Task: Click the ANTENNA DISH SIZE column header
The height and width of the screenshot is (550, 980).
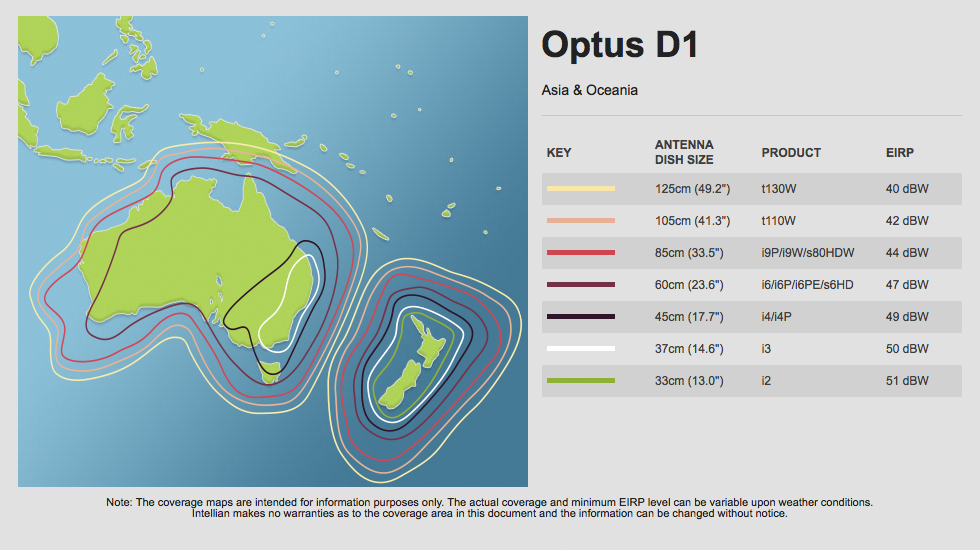Action: tap(685, 152)
